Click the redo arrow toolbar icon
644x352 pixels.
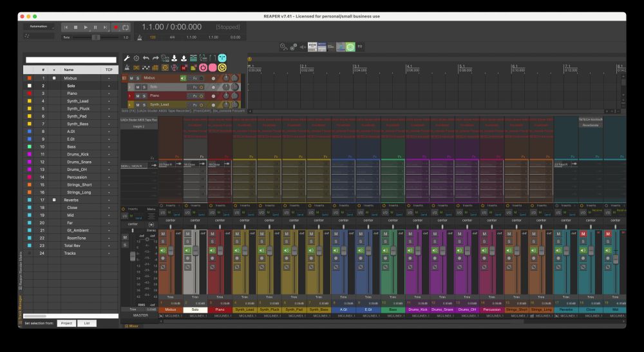156,58
